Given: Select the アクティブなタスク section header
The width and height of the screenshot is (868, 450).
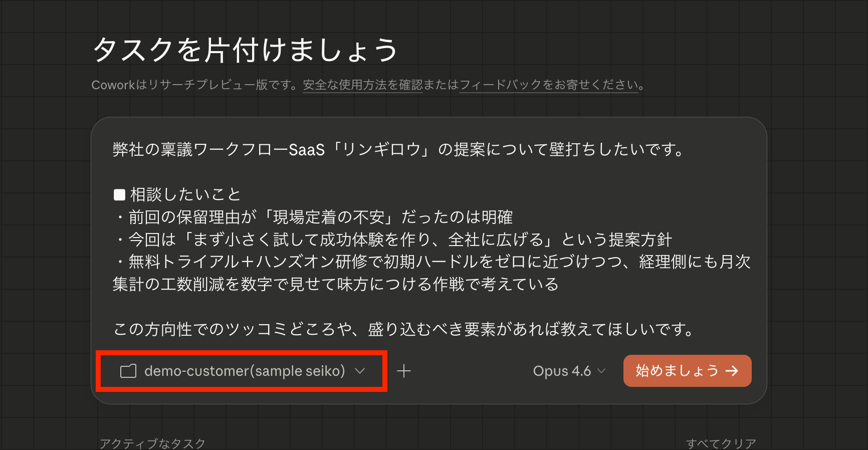Looking at the screenshot, I should coord(153,442).
